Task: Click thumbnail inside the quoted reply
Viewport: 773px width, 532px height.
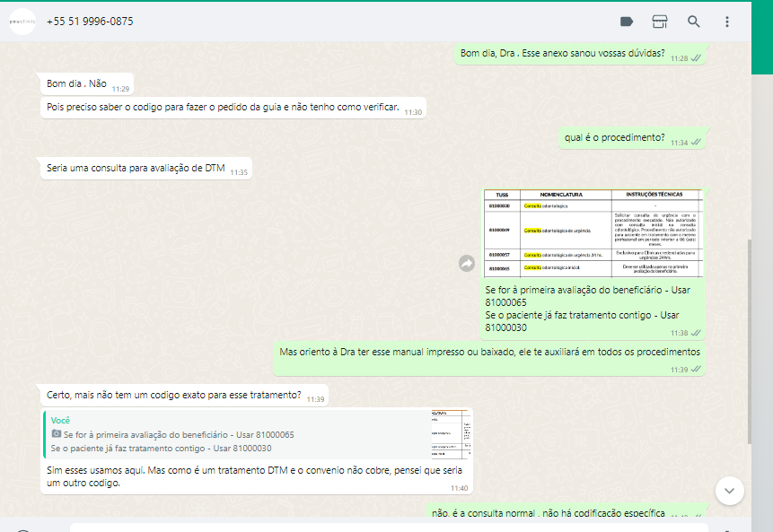Action: 451,434
